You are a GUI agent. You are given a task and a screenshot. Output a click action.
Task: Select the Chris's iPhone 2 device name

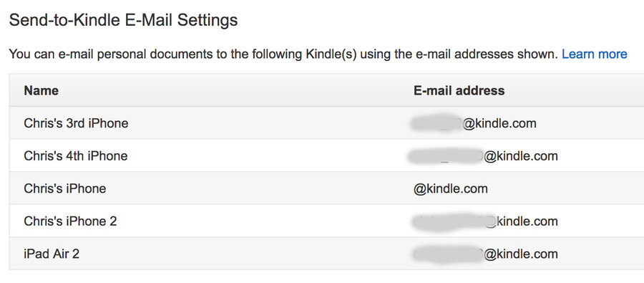[70, 221]
